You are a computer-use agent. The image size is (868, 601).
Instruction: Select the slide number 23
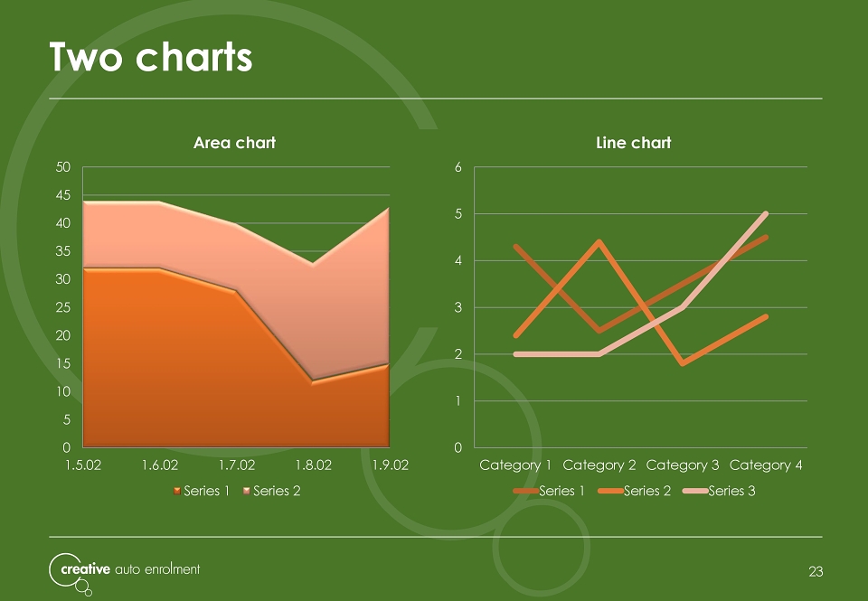pos(816,572)
